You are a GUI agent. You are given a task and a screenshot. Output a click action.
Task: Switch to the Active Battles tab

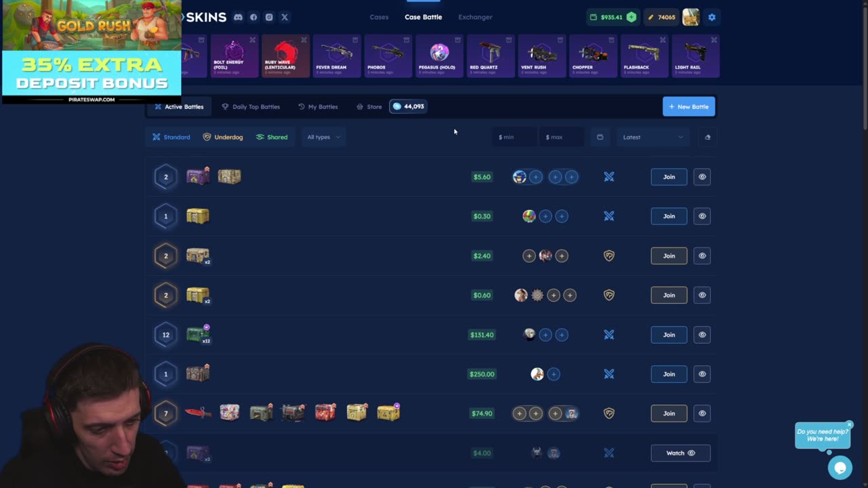[179, 106]
